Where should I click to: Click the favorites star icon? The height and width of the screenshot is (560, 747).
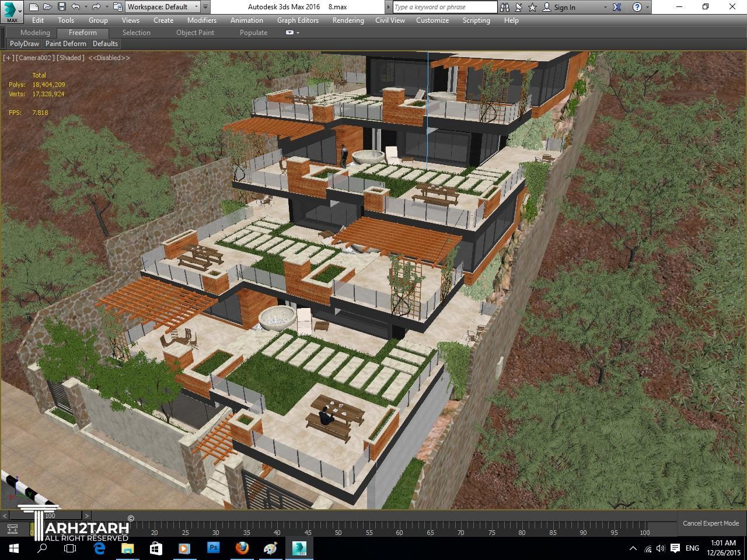[x=532, y=7]
